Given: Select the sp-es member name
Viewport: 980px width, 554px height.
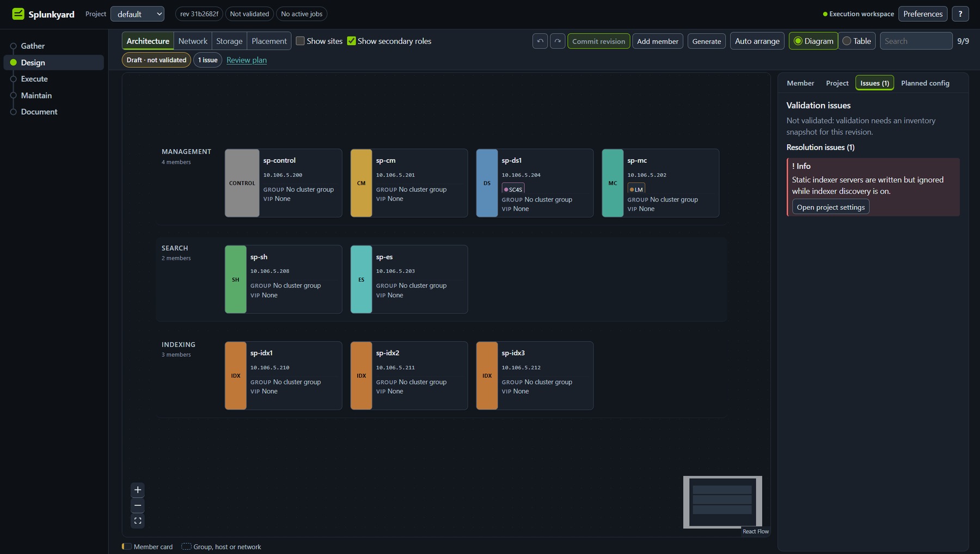Looking at the screenshot, I should [384, 257].
